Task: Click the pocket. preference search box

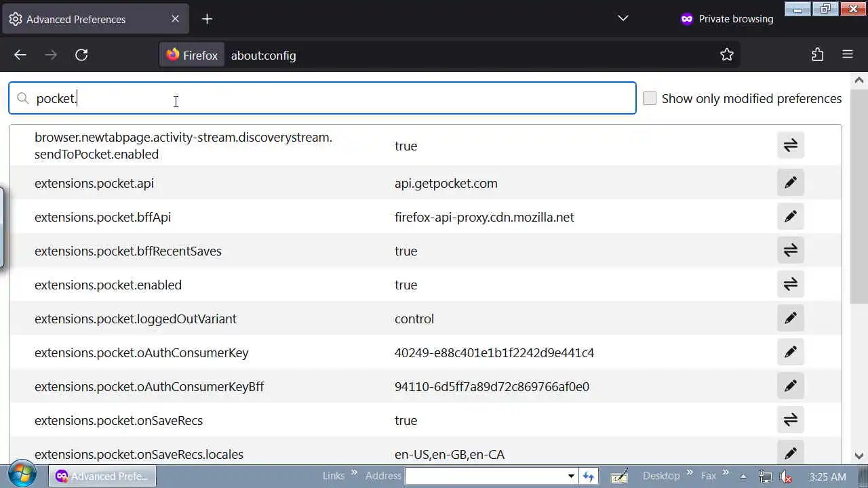Action: click(322, 98)
